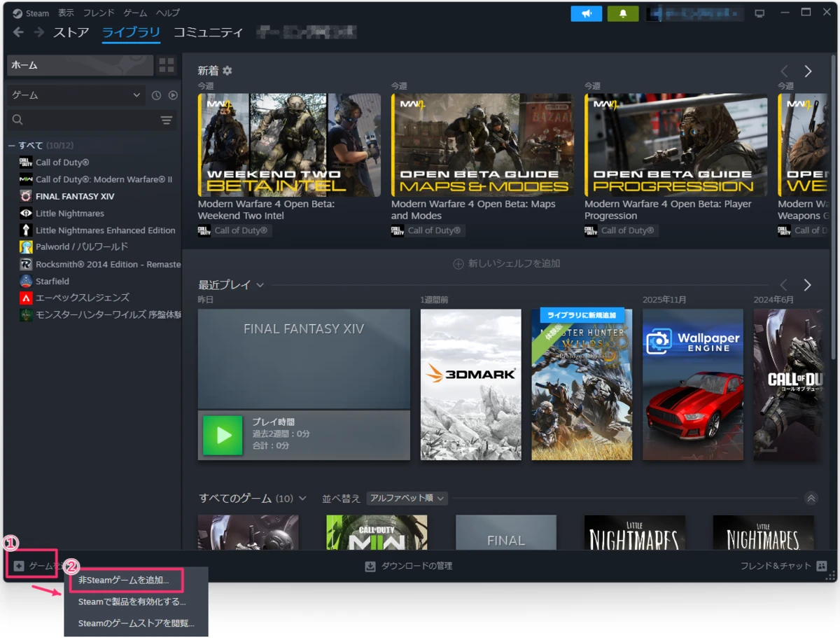Viewport: 840px width, 638px height.
Task: Open the フレンド (Friends) menu
Action: (99, 13)
